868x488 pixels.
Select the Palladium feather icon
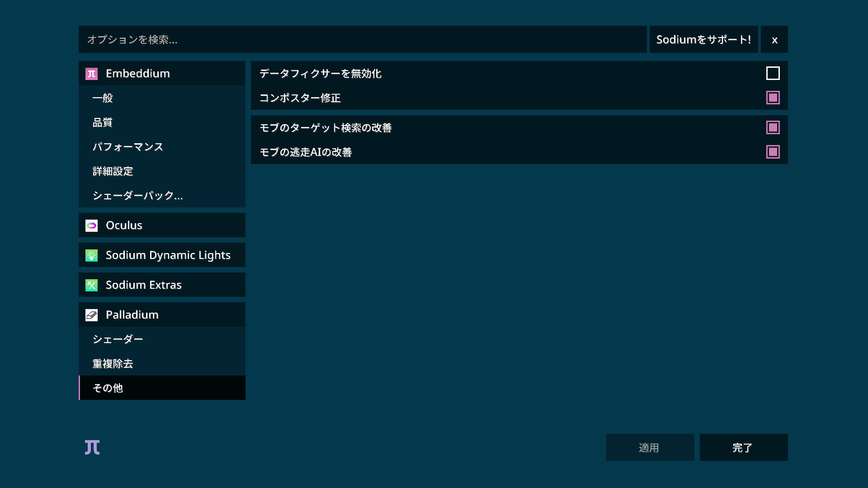tap(91, 314)
